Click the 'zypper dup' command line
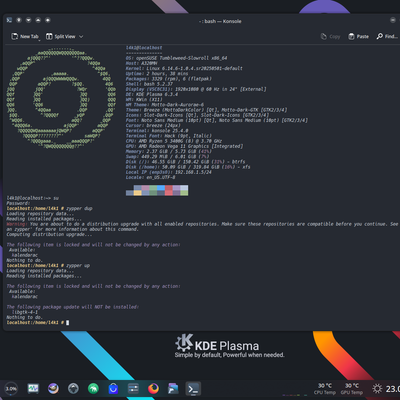The height and width of the screenshot is (400, 400). pos(49,208)
